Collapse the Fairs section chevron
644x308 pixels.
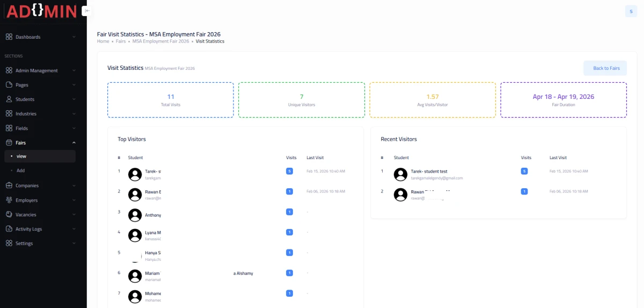(x=74, y=143)
